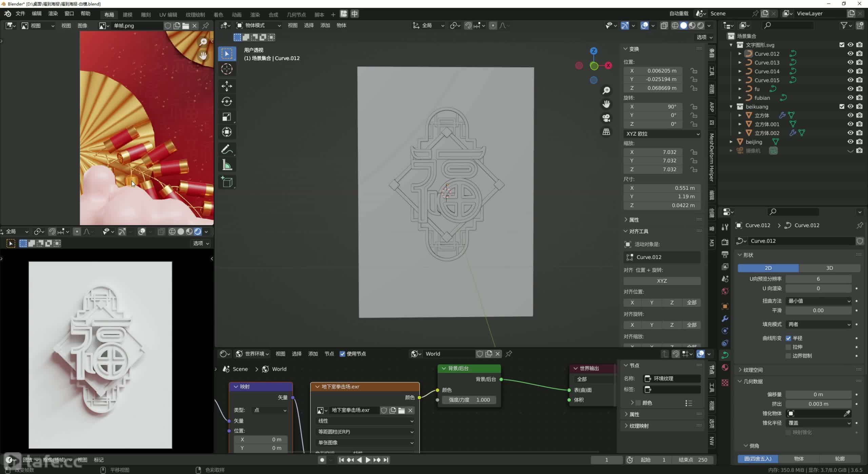Select the Annotate pencil tool
The width and height of the screenshot is (868, 474).
click(226, 149)
